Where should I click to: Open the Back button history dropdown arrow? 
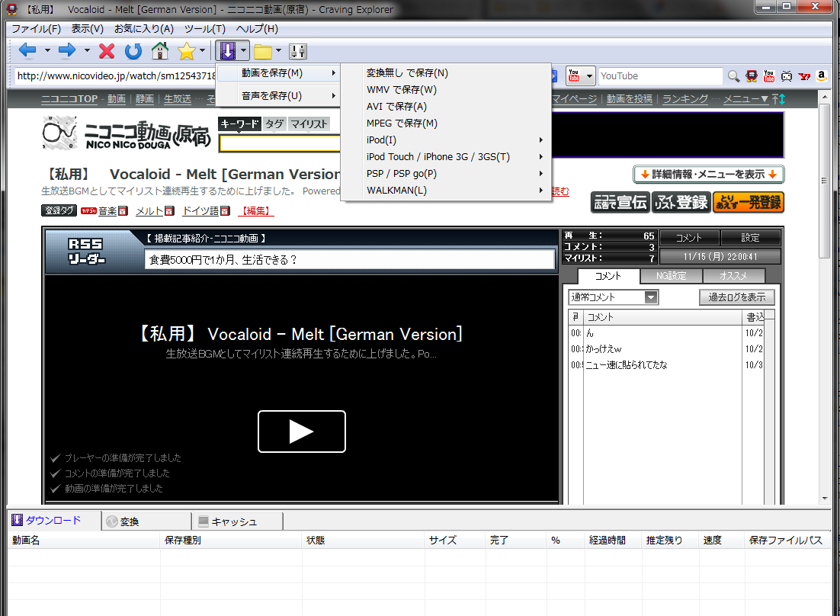(x=47, y=51)
